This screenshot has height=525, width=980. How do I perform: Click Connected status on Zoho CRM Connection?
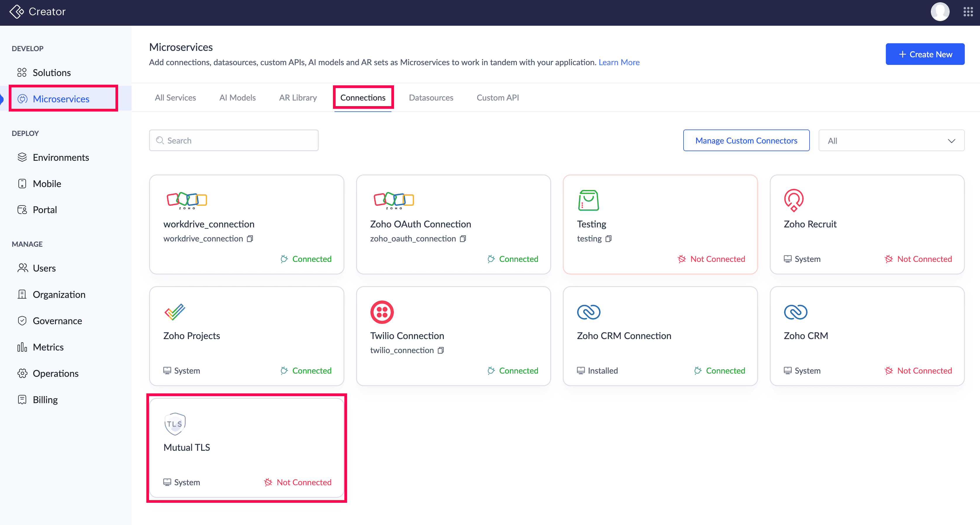click(x=720, y=370)
